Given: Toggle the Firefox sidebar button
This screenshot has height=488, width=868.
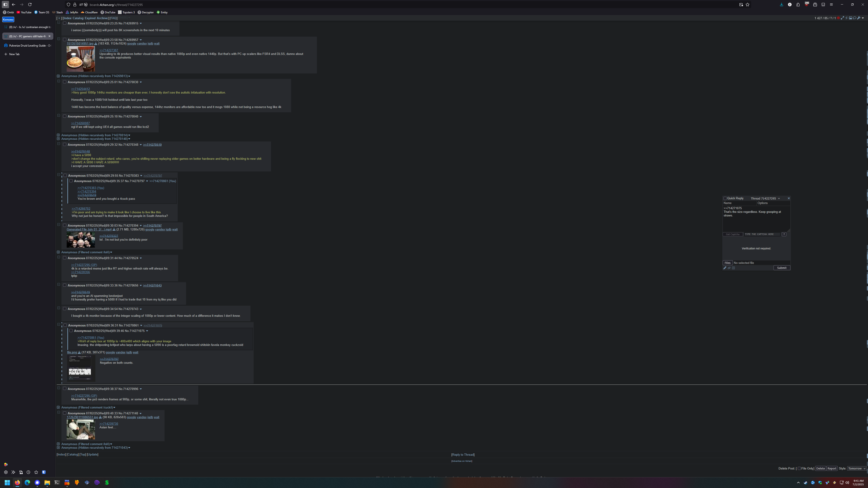Looking at the screenshot, I should (5, 5).
